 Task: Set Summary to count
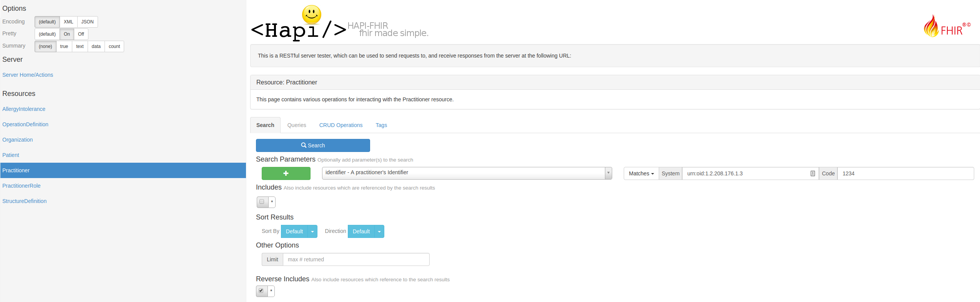coord(114,46)
